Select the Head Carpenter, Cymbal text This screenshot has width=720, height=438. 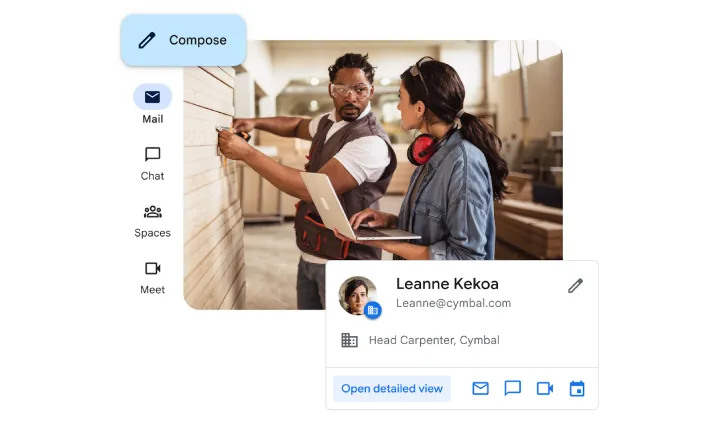[x=434, y=340]
